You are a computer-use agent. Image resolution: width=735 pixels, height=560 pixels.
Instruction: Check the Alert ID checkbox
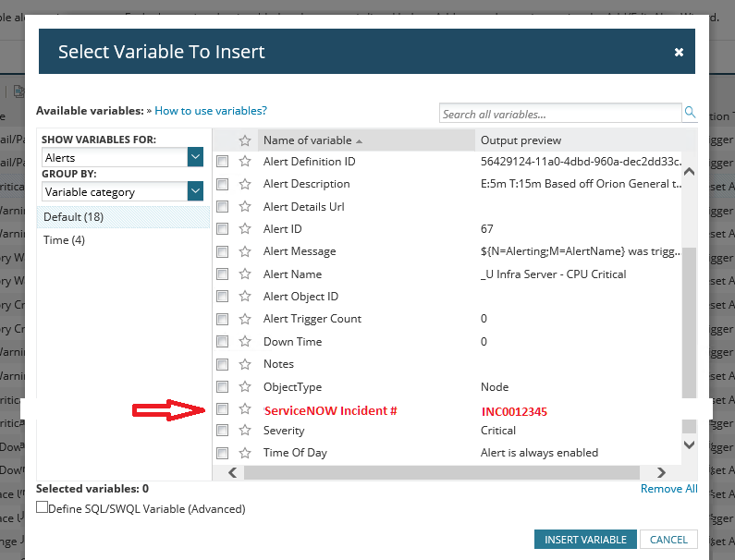pos(222,228)
